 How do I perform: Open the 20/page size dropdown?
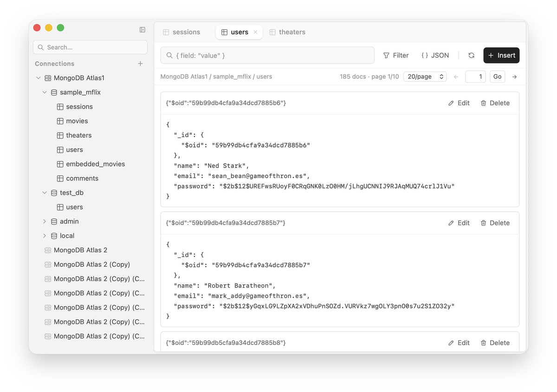tap(425, 77)
